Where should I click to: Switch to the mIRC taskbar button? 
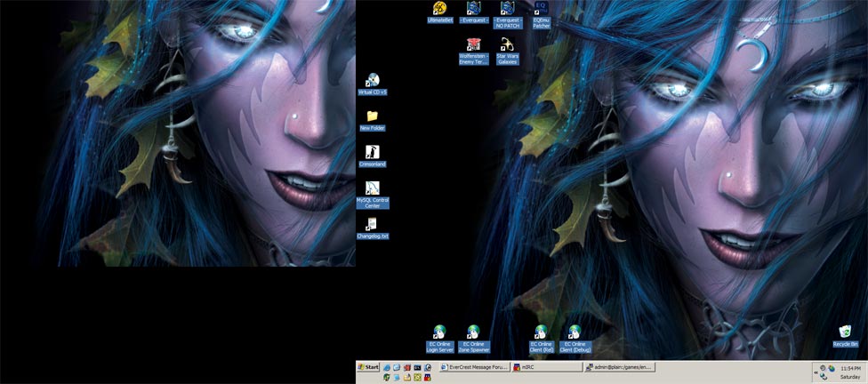547,367
